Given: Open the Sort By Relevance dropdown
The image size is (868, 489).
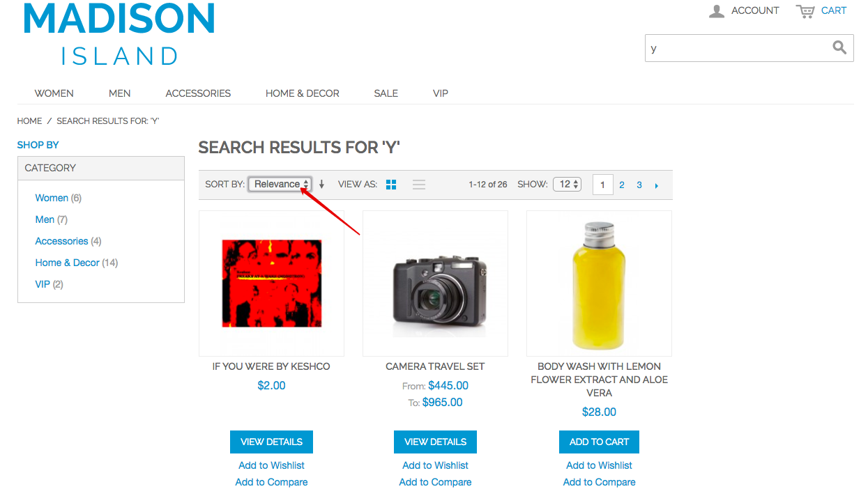Looking at the screenshot, I should [x=279, y=184].
